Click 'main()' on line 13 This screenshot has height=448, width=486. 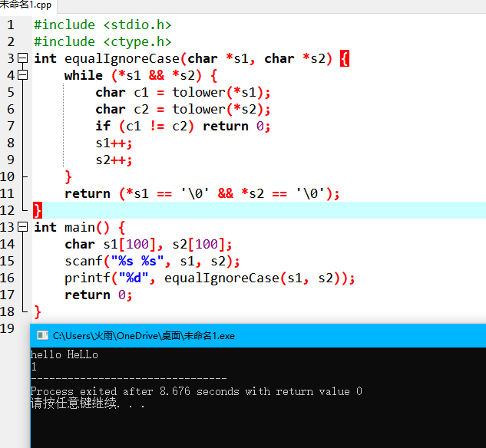(87, 228)
